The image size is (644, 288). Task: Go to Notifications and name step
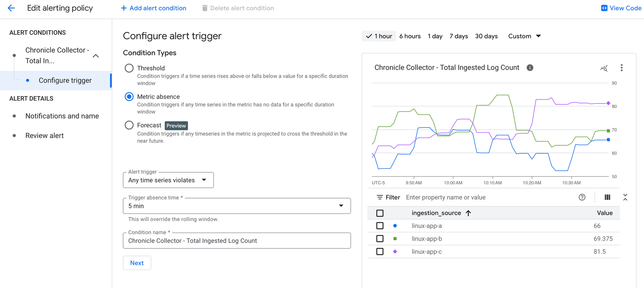pos(62,116)
